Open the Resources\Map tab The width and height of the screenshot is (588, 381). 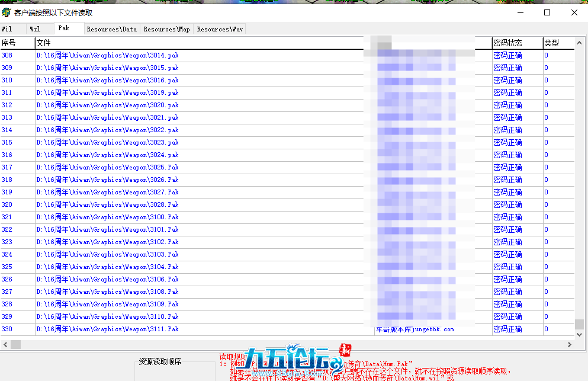(x=166, y=29)
